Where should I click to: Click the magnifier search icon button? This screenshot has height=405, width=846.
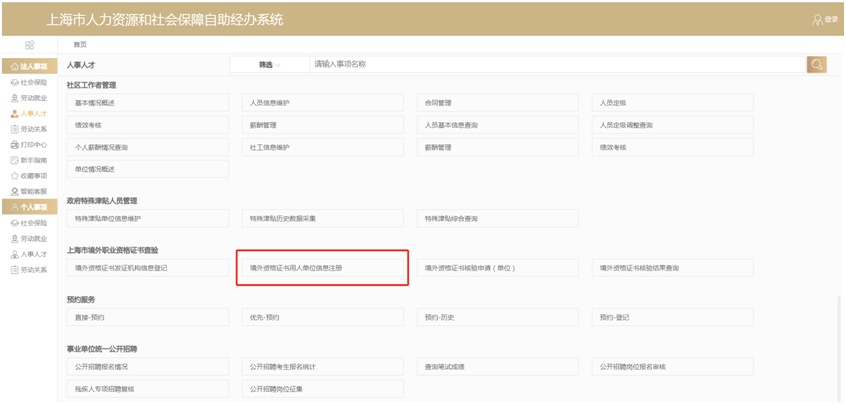tap(817, 65)
